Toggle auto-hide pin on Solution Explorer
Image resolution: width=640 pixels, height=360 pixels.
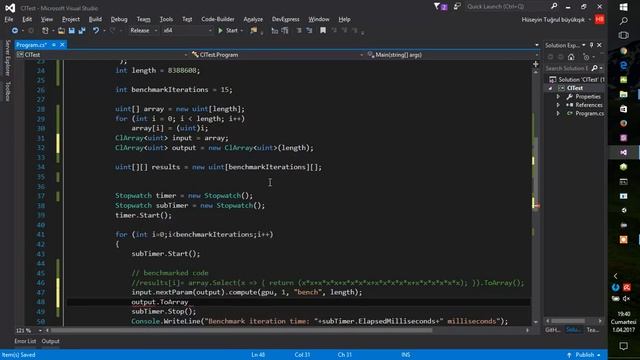[591, 45]
